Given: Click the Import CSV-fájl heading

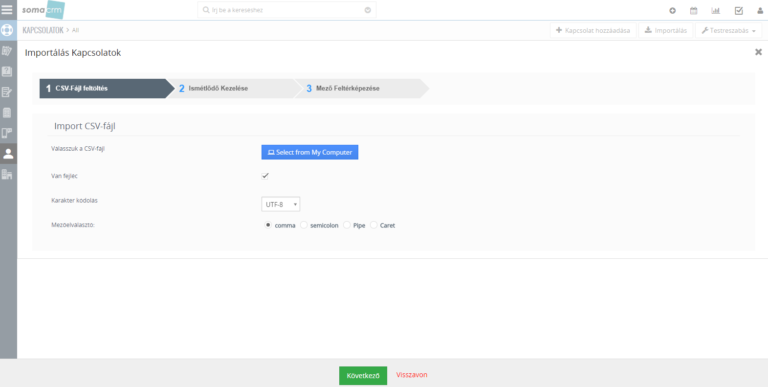Looking at the screenshot, I should (85, 126).
